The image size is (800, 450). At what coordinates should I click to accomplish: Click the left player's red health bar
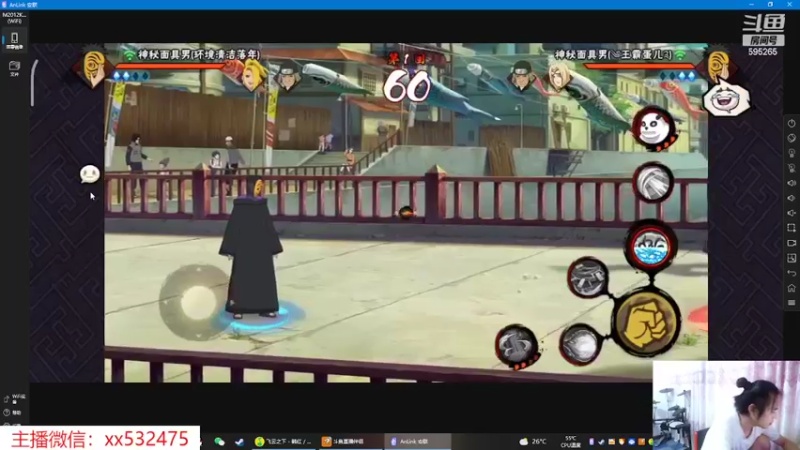point(171,66)
